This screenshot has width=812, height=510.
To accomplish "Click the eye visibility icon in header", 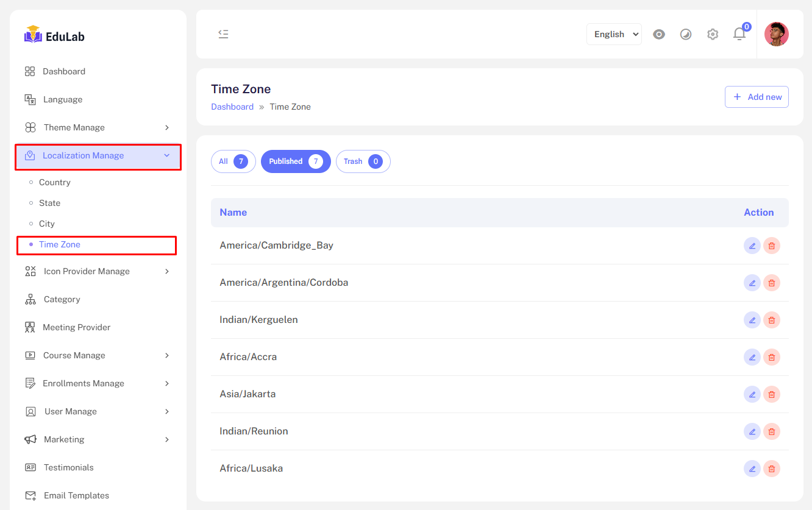I will coord(659,34).
